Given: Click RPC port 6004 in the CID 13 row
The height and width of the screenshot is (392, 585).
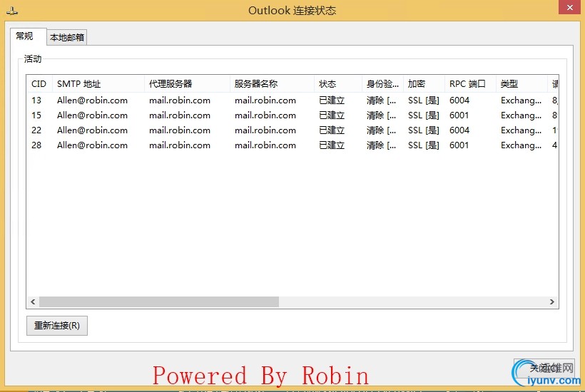Looking at the screenshot, I should (x=459, y=100).
